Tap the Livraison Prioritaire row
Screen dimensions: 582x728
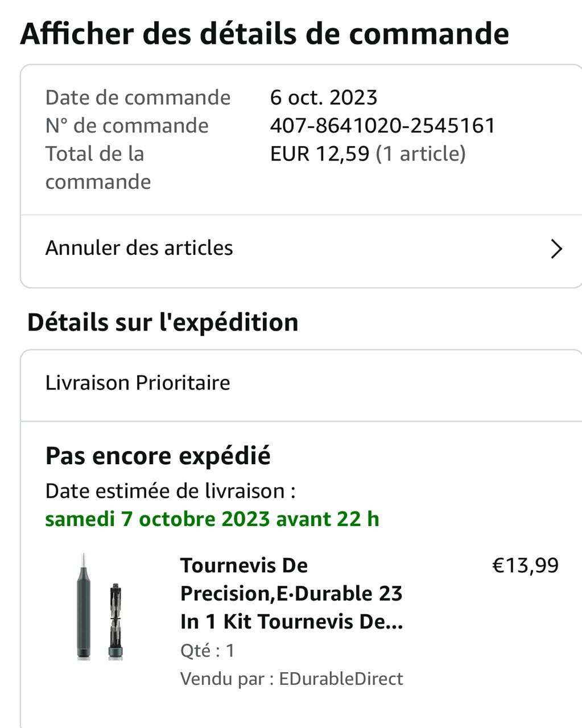tap(138, 383)
